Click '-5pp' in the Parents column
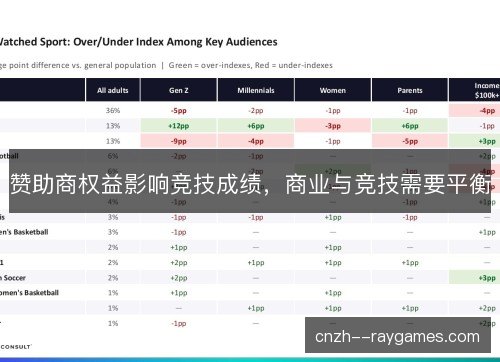Image resolution: width=500 pixels, height=362 pixels. tap(410, 141)
